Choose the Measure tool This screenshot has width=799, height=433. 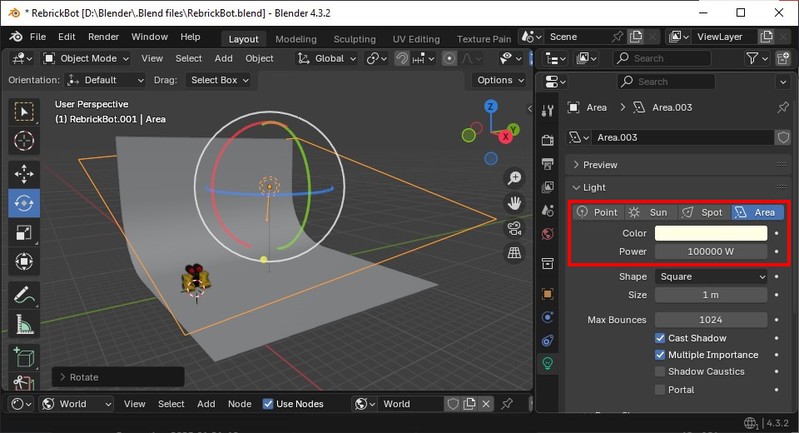(24, 325)
